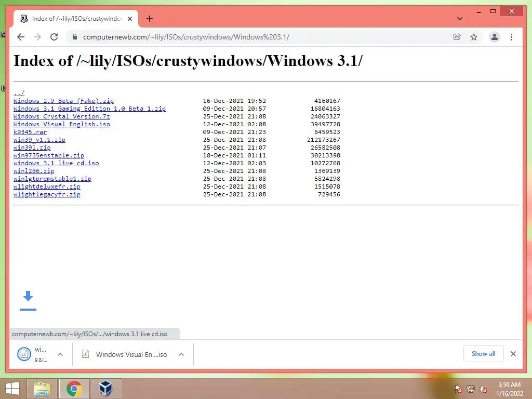Click Show all downloads
Image resolution: width=532 pixels, height=399 pixels.
[484, 354]
